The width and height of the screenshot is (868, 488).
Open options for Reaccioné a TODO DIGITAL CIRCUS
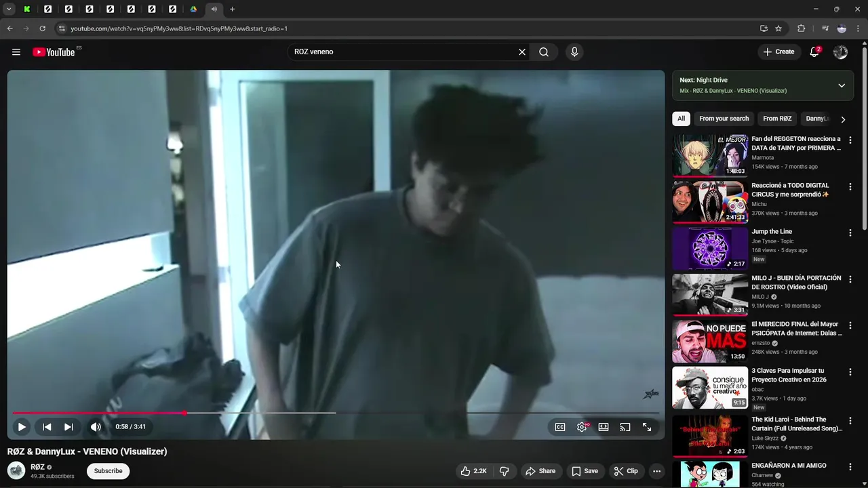[x=850, y=186]
